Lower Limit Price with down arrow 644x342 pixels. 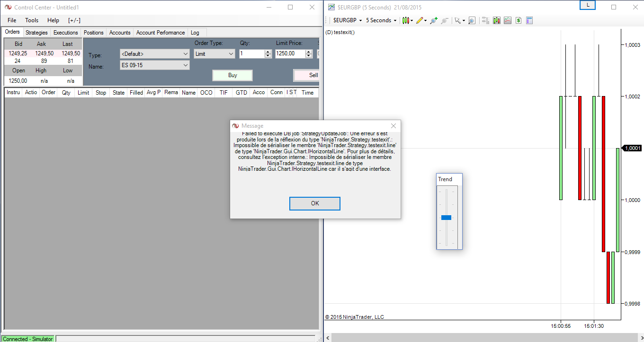tap(309, 56)
